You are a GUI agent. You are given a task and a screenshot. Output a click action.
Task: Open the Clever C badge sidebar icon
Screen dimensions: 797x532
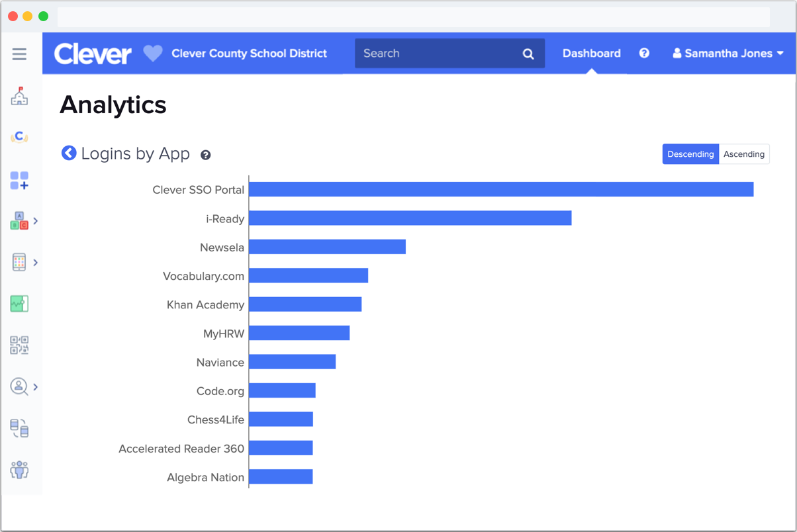coord(19,137)
